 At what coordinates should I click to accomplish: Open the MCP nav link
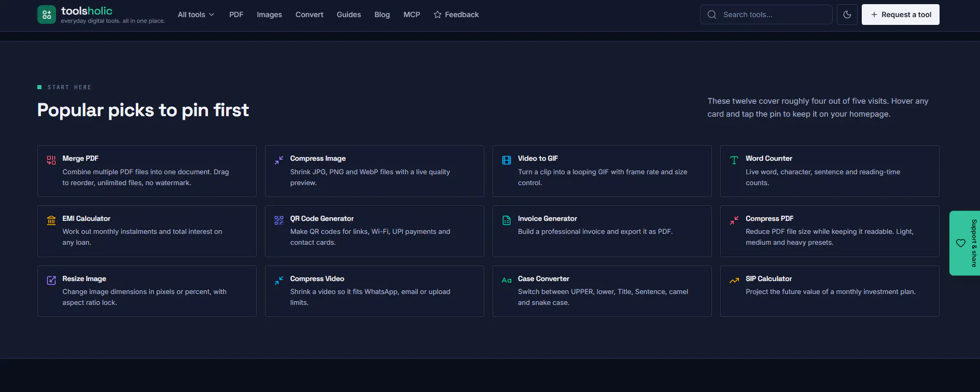[412, 15]
